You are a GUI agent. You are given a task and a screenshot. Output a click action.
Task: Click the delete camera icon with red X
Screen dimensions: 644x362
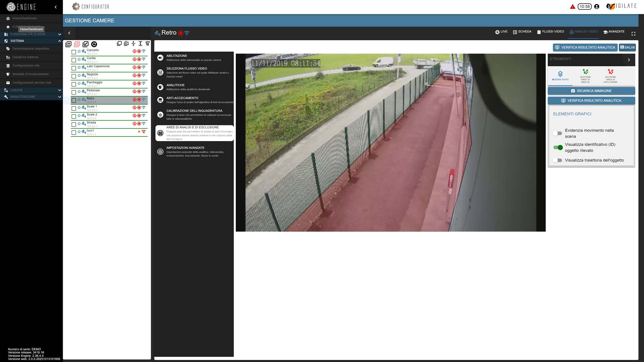tap(77, 44)
